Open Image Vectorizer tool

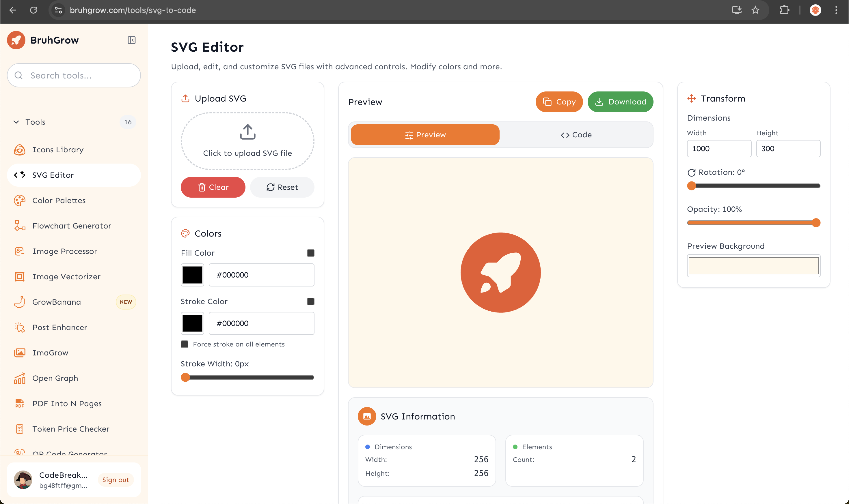coord(74,277)
